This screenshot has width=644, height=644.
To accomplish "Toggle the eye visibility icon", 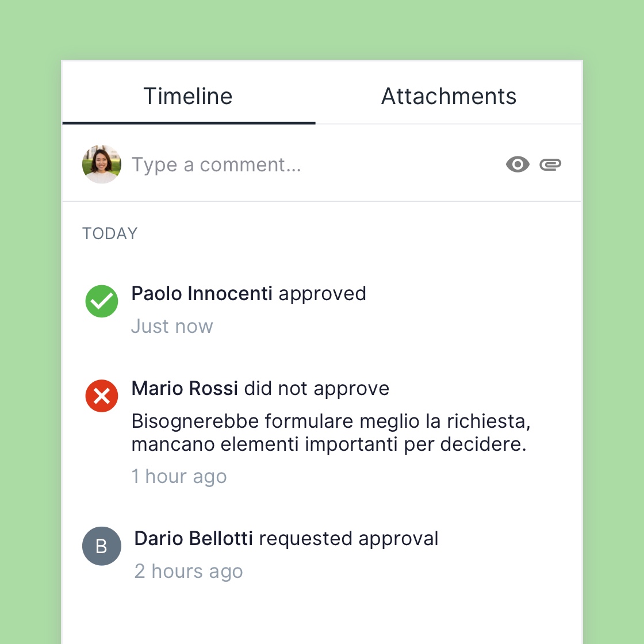I will point(517,164).
